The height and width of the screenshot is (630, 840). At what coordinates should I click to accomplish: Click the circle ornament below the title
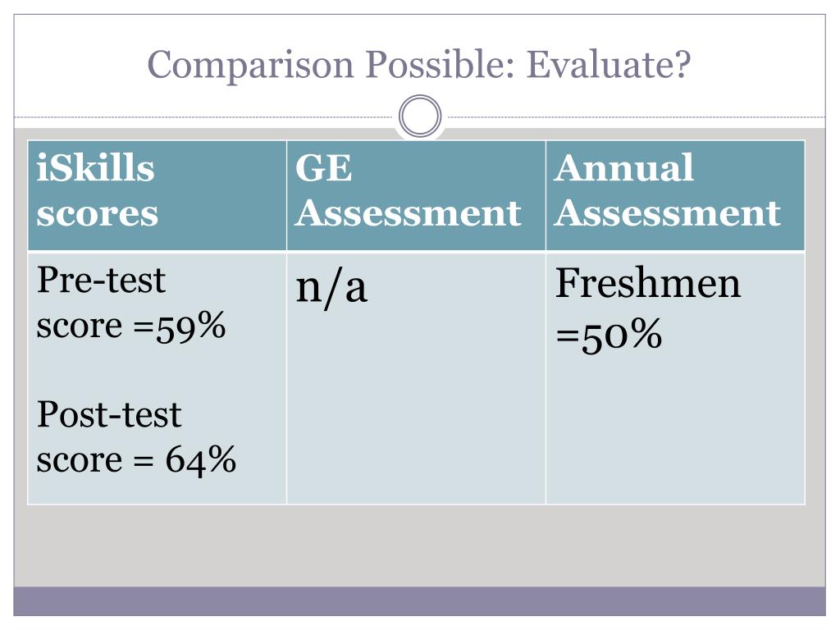420,116
